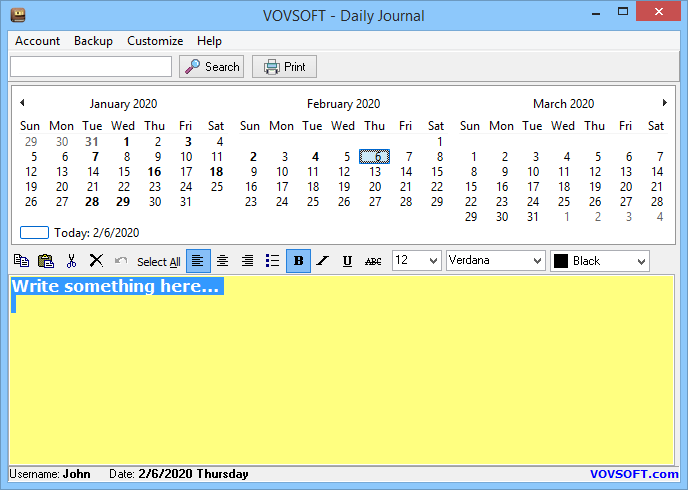Click the Search button
688x490 pixels.
[211, 67]
